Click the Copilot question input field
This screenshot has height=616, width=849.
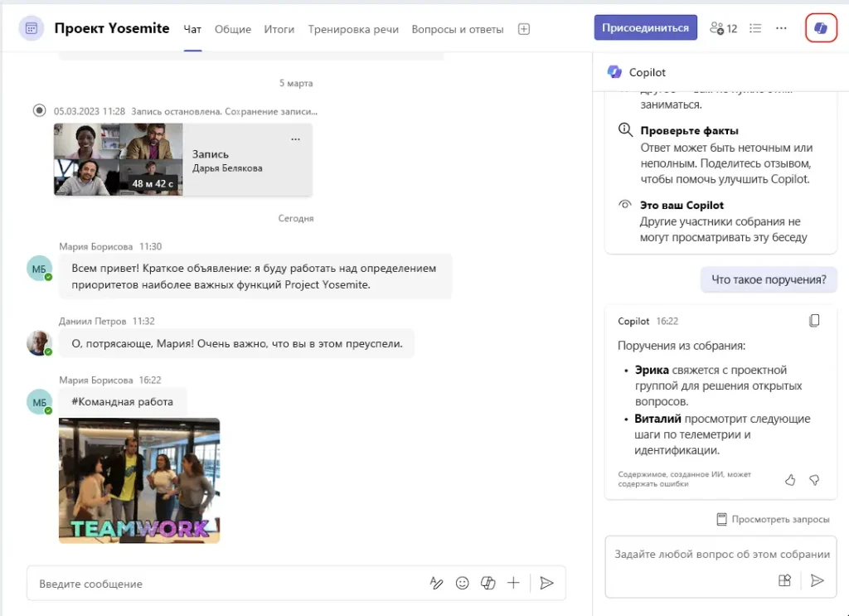(x=721, y=554)
